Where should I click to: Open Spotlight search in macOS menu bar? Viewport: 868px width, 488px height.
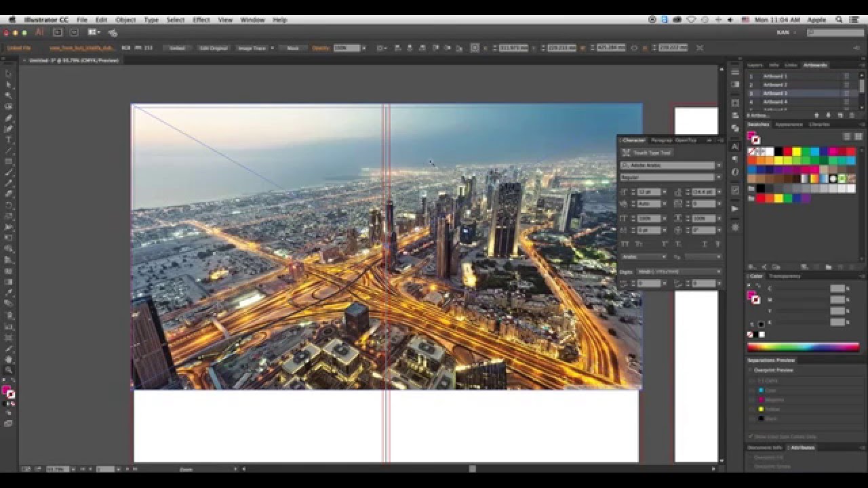[839, 20]
